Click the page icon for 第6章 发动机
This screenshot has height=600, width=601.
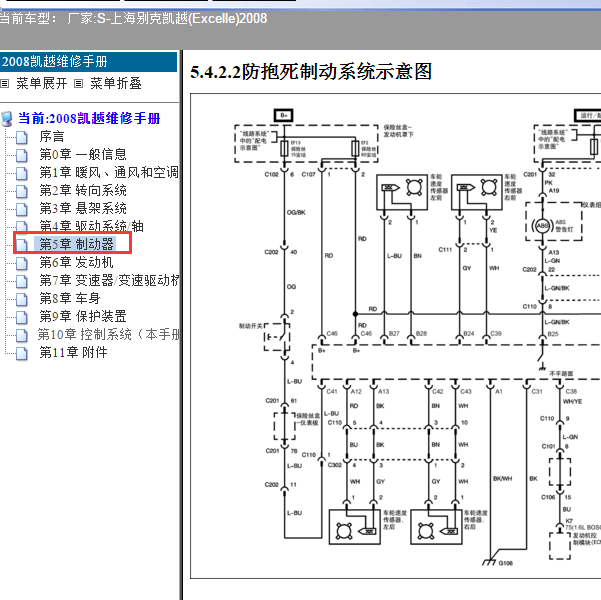pos(21,263)
